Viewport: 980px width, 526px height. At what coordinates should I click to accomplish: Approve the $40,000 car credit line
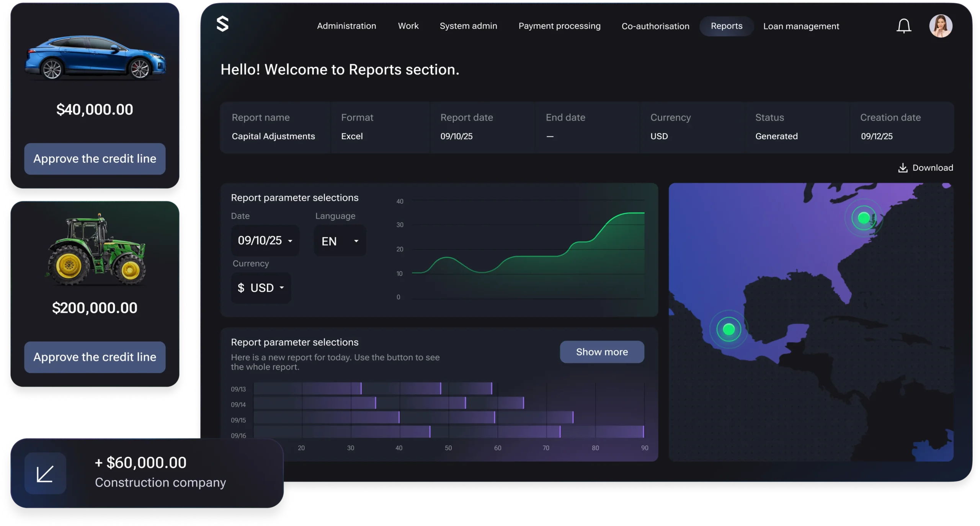[x=95, y=159]
